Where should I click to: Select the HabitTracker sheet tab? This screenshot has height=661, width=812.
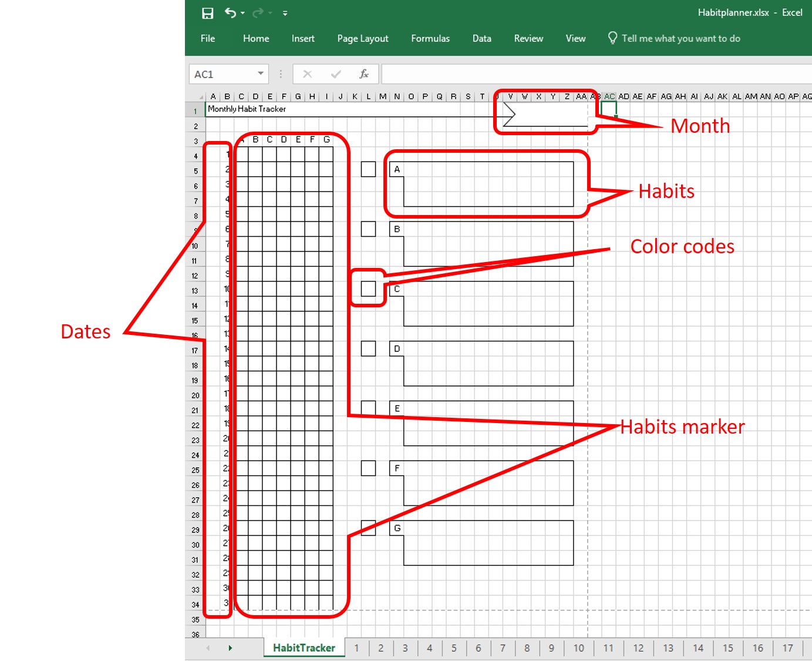(x=304, y=647)
